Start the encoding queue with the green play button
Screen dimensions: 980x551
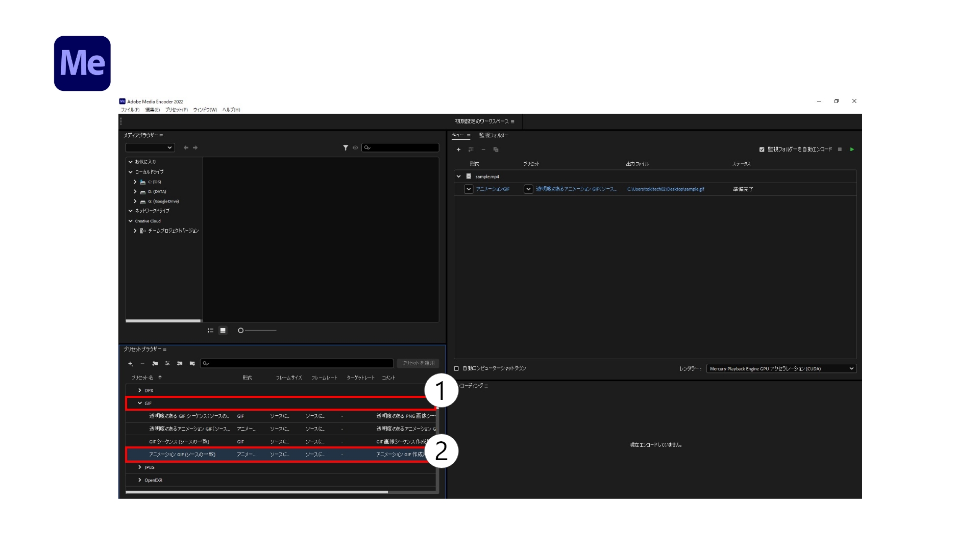tap(851, 149)
